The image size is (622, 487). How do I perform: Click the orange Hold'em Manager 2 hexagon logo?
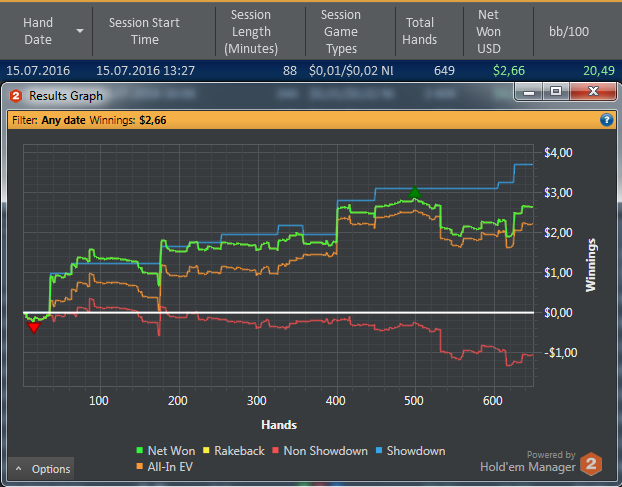click(x=591, y=463)
